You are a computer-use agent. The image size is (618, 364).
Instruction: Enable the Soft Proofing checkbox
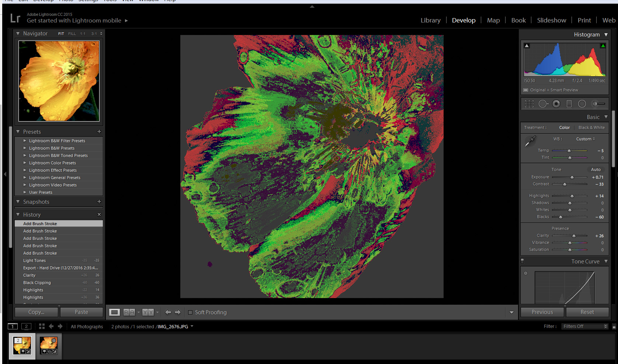point(190,312)
